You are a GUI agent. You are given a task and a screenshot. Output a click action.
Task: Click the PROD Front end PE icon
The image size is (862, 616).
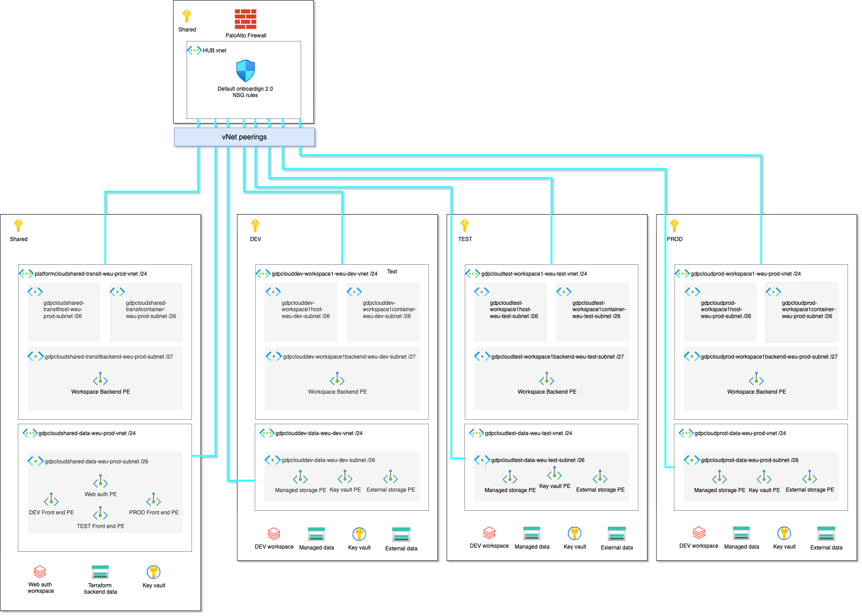point(154,500)
